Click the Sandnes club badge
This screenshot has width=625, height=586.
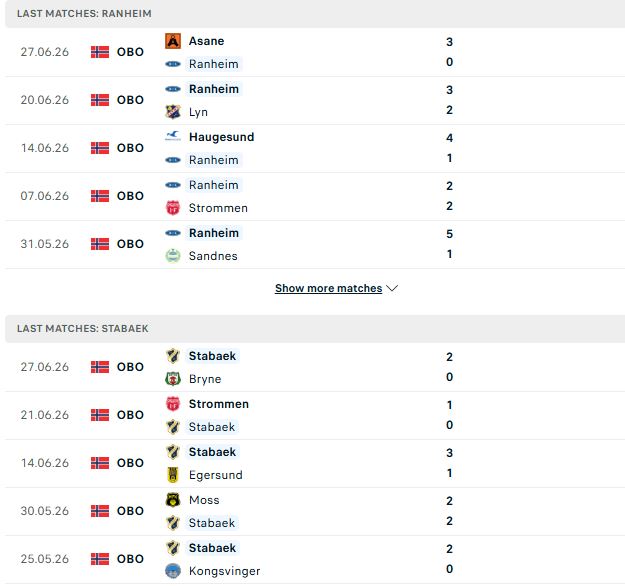point(173,256)
